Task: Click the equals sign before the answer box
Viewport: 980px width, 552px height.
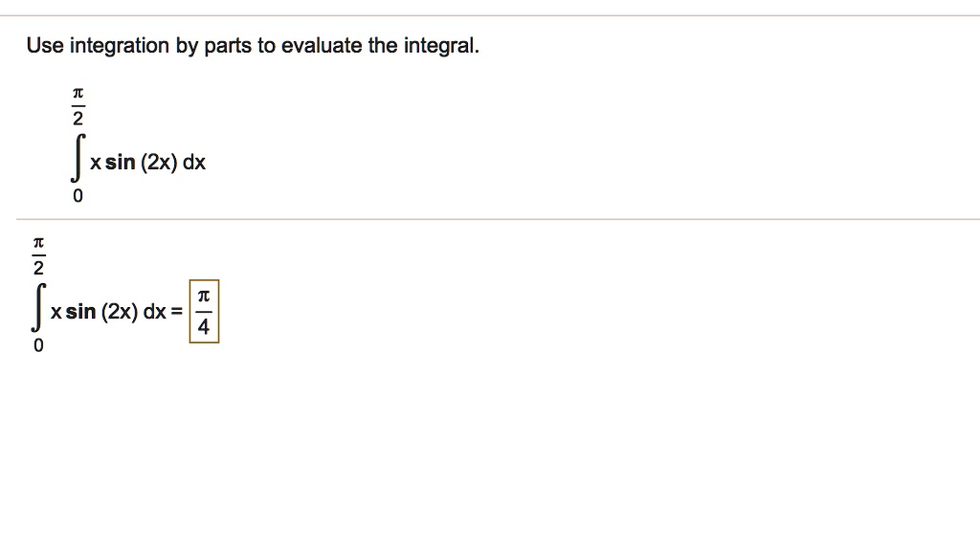Action: pos(177,312)
